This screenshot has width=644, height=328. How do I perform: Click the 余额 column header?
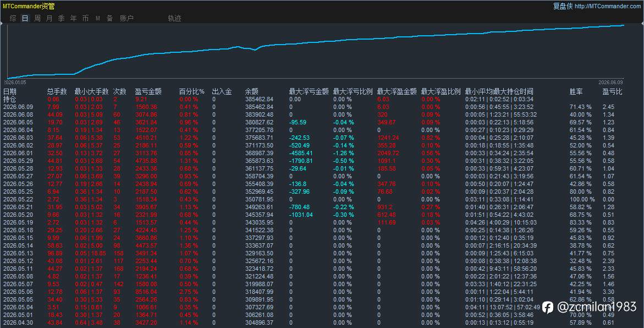coord(252,91)
